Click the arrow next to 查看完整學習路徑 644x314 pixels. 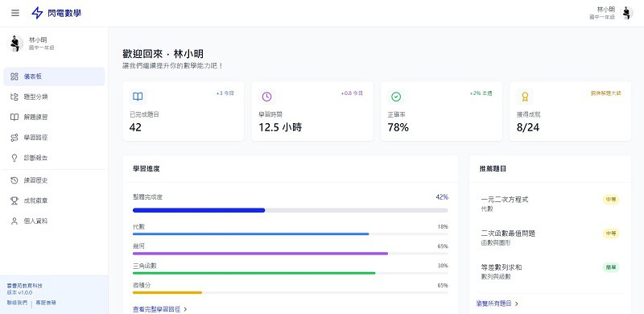(185, 309)
